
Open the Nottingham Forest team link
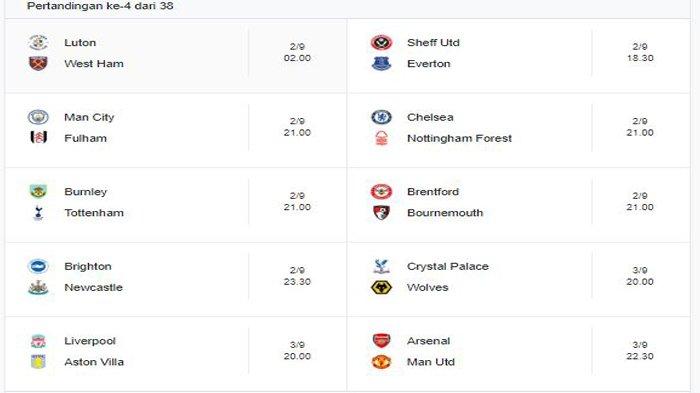459,138
